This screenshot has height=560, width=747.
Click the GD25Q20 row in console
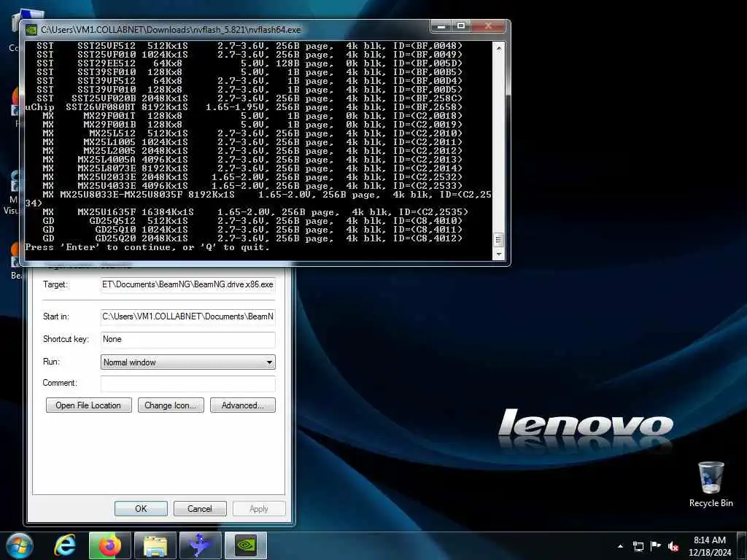click(252, 238)
